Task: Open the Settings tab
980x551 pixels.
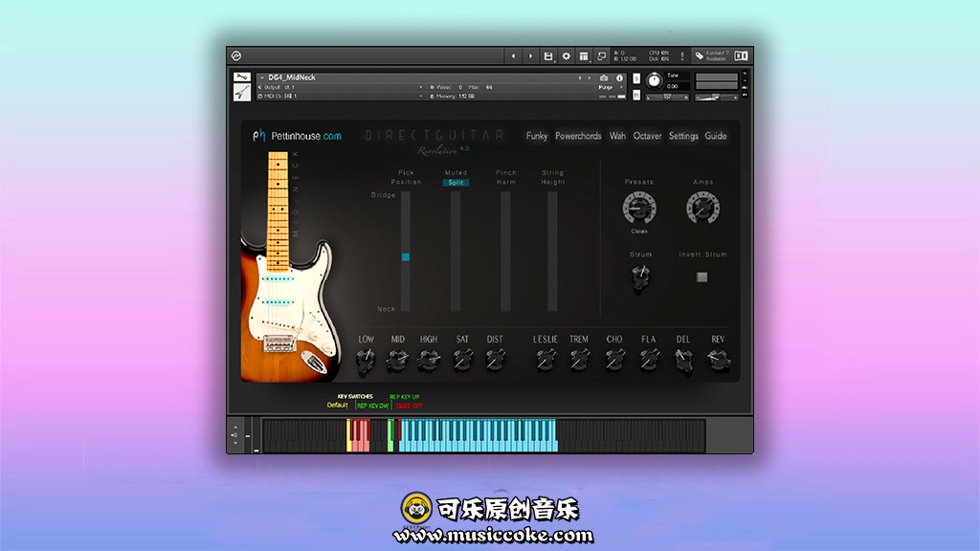Action: pos(683,136)
